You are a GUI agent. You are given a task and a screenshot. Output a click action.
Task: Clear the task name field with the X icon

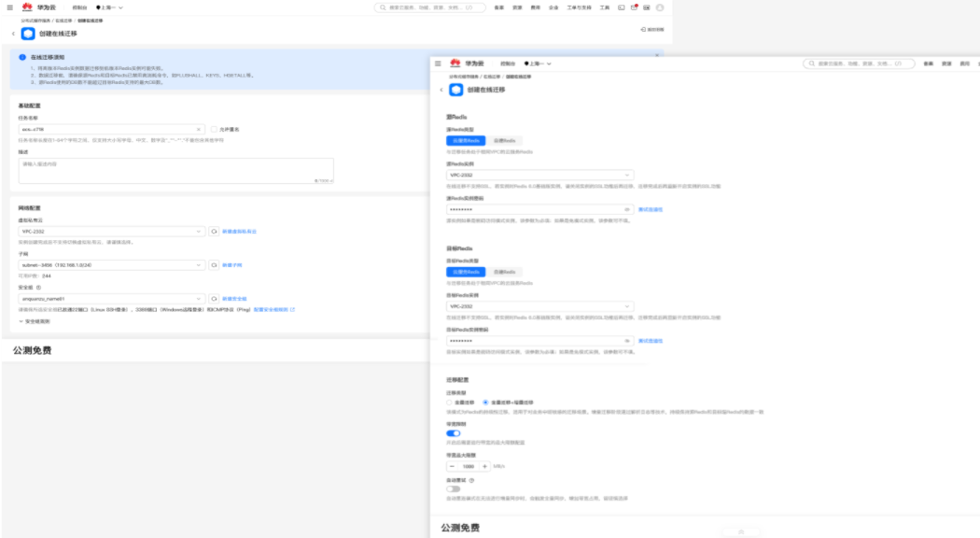199,130
